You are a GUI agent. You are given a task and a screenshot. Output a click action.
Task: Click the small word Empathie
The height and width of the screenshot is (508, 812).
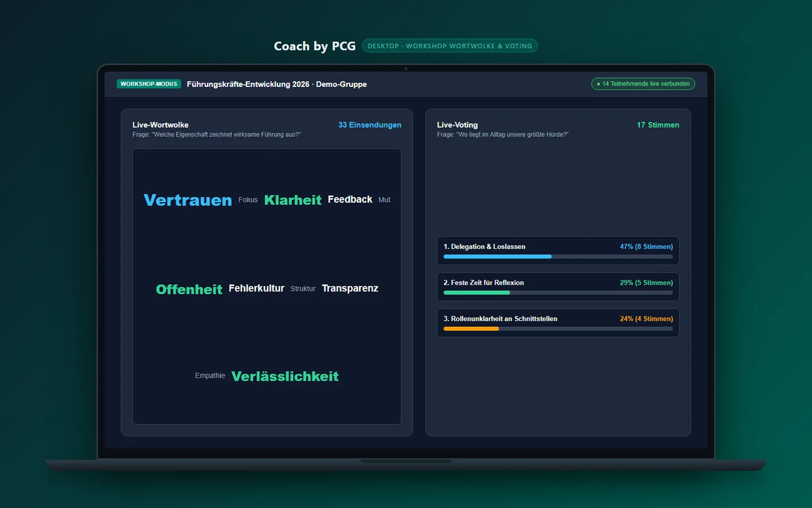(x=210, y=376)
